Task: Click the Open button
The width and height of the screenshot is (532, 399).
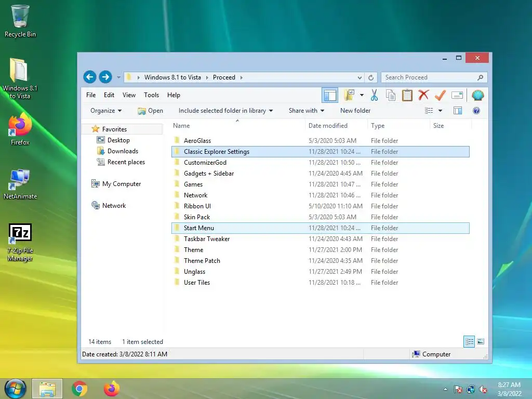Action: pyautogui.click(x=151, y=111)
